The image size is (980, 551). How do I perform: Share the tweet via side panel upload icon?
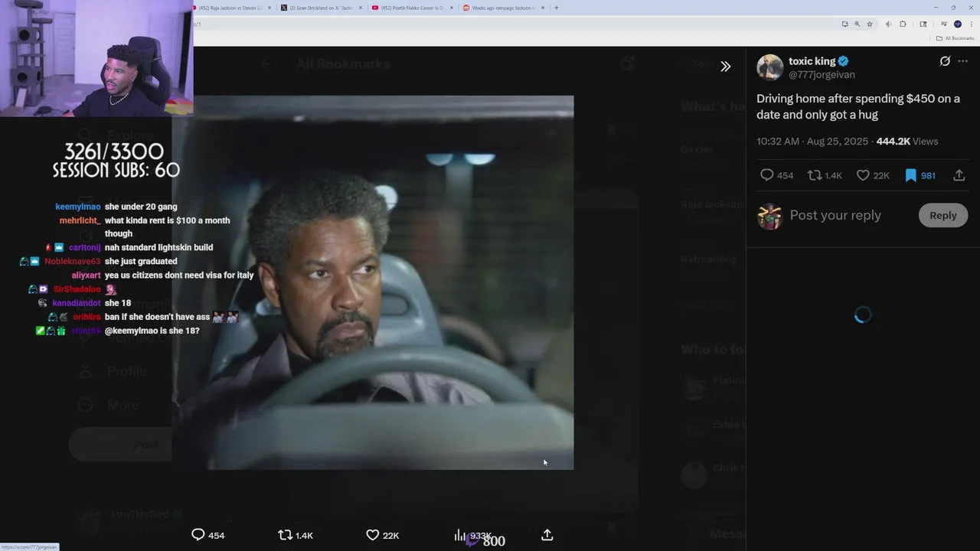pyautogui.click(x=959, y=175)
